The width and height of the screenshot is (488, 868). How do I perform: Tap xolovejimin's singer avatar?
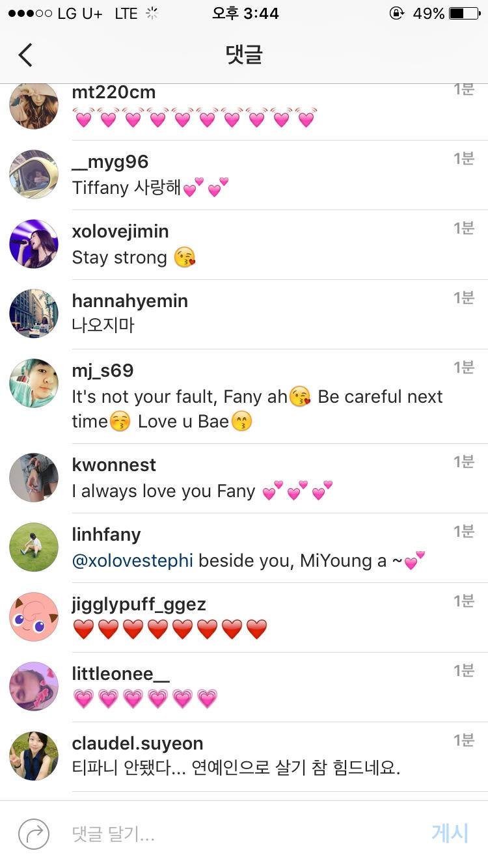coord(34,244)
